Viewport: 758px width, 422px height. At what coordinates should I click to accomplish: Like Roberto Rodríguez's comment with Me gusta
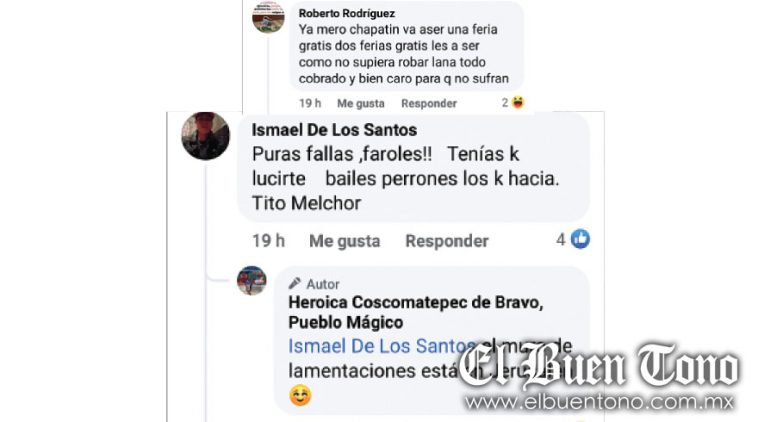tap(361, 103)
